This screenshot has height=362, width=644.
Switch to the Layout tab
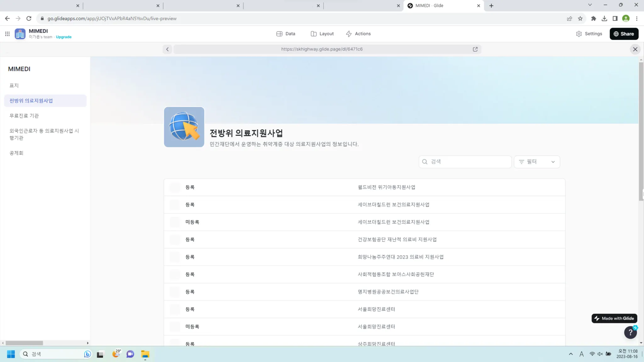tap(322, 34)
